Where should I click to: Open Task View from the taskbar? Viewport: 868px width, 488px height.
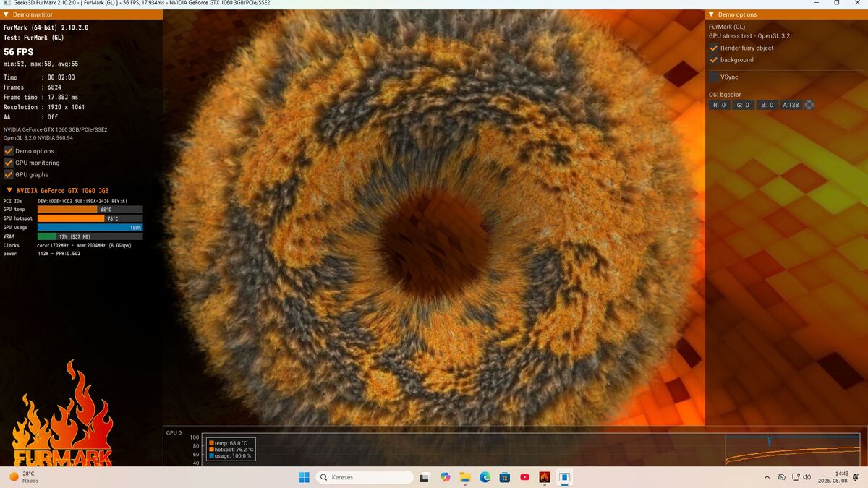425,477
